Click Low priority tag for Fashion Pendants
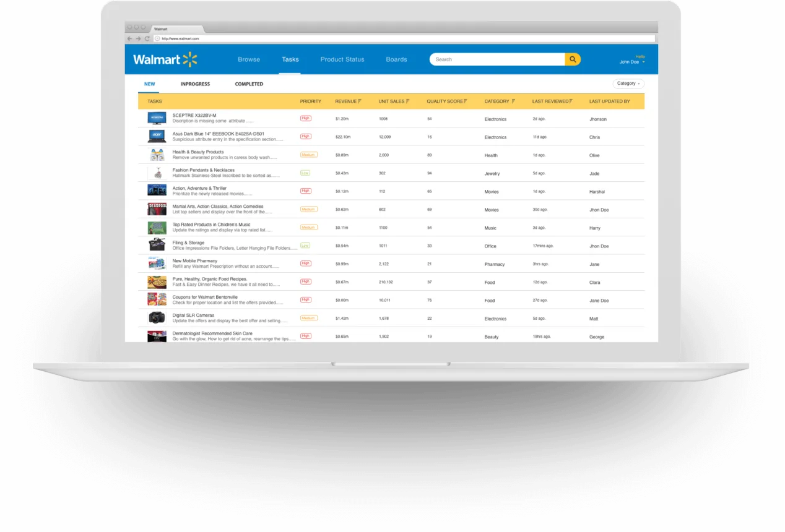Viewport: 785px width, 532px height. pos(305,173)
